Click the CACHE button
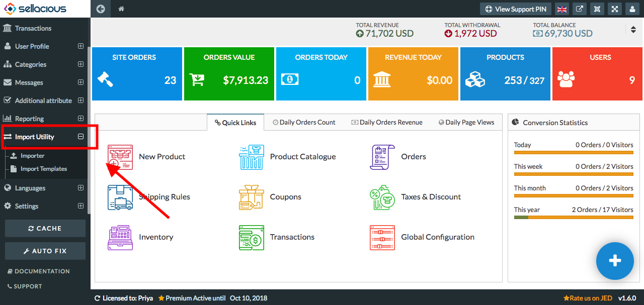 45,228
